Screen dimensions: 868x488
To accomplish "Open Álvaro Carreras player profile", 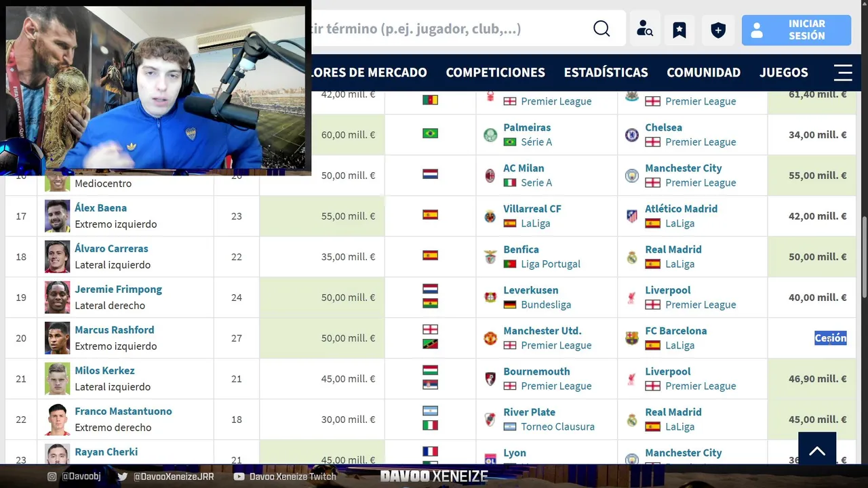I will [x=111, y=249].
